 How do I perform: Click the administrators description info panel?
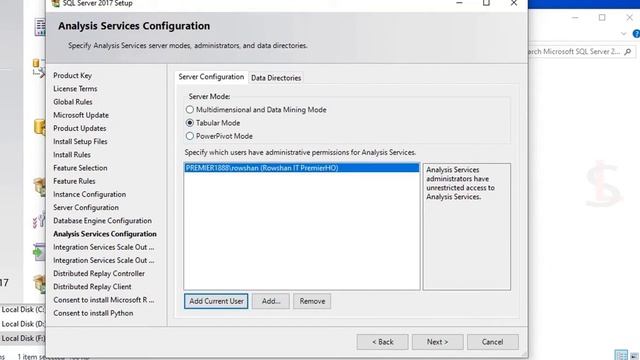(x=467, y=227)
